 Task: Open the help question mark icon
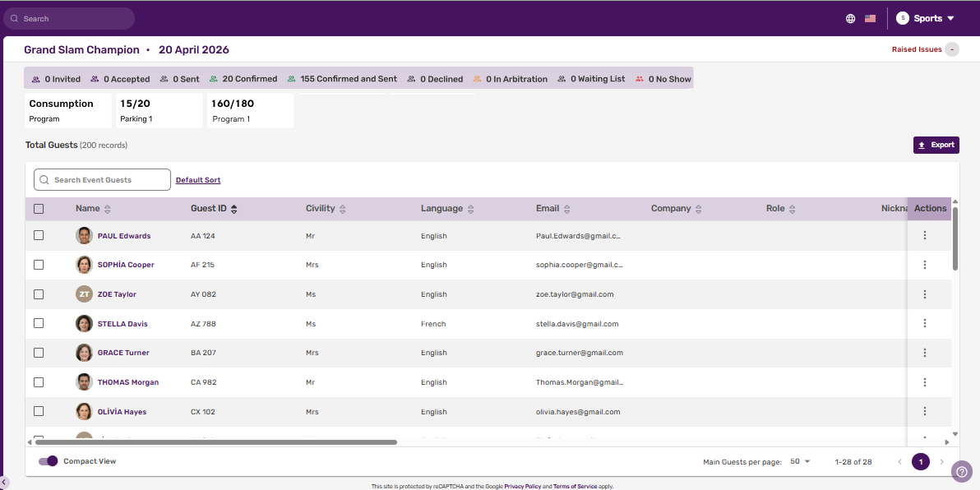(962, 471)
